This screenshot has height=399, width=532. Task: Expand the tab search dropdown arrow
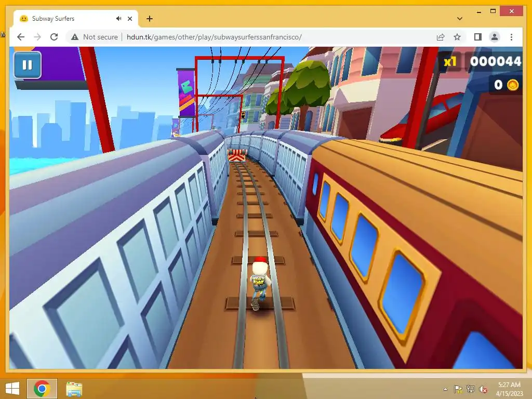tap(459, 19)
